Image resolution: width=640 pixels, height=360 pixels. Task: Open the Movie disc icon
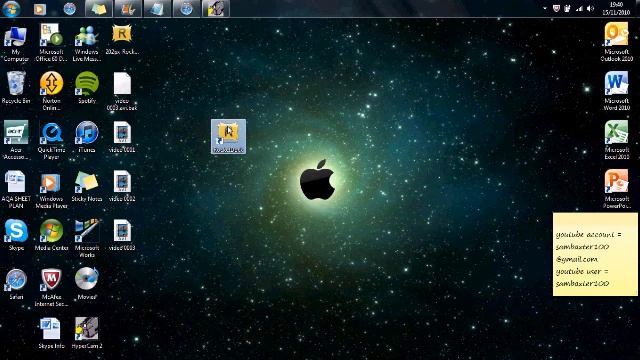pos(87,284)
